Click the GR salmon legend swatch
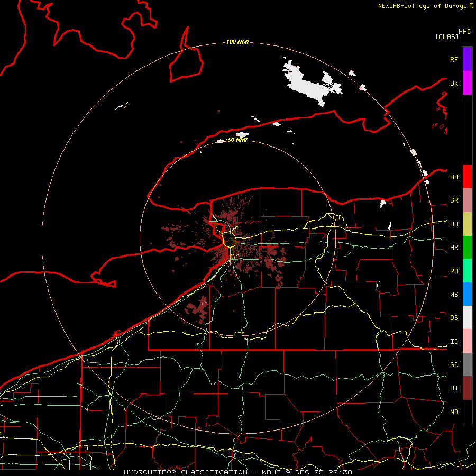Screen dimensions: 476x476 (x=467, y=200)
